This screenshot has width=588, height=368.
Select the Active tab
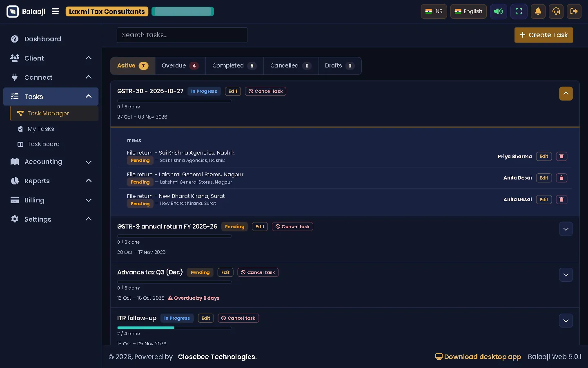point(133,66)
